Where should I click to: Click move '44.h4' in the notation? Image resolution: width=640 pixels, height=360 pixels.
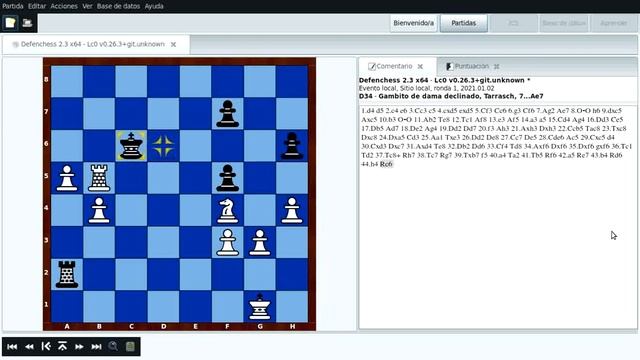tap(370, 164)
